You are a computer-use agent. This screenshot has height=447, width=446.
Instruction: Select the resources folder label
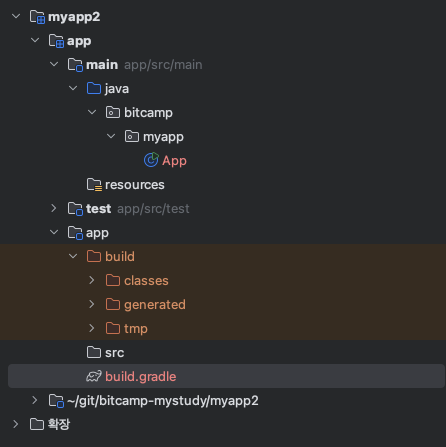(x=135, y=185)
